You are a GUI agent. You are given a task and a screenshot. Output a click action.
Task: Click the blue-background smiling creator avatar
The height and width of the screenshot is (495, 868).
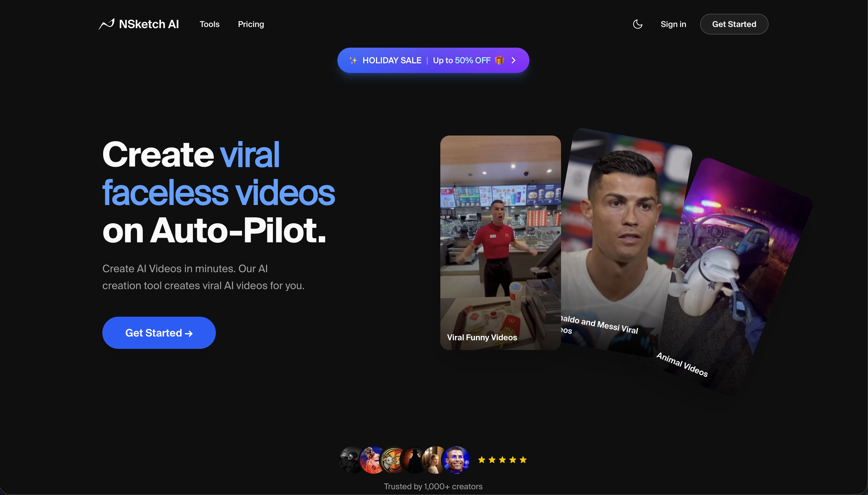pos(457,460)
